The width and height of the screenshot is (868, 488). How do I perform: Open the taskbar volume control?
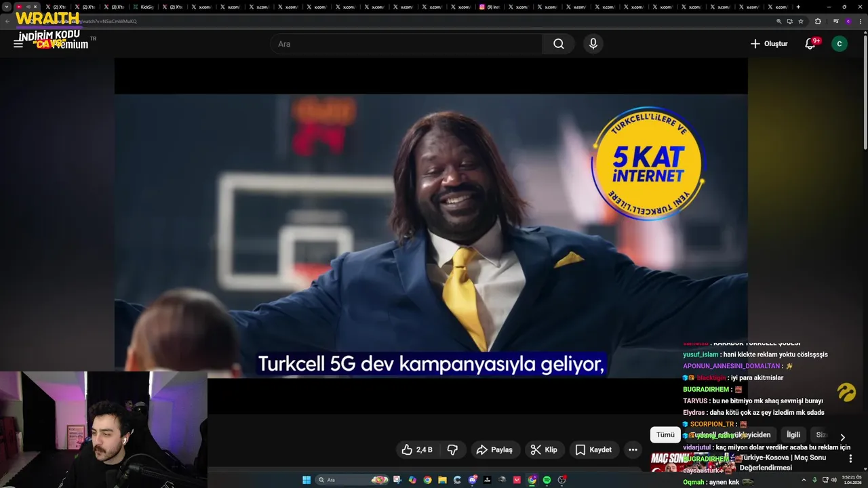click(x=833, y=480)
